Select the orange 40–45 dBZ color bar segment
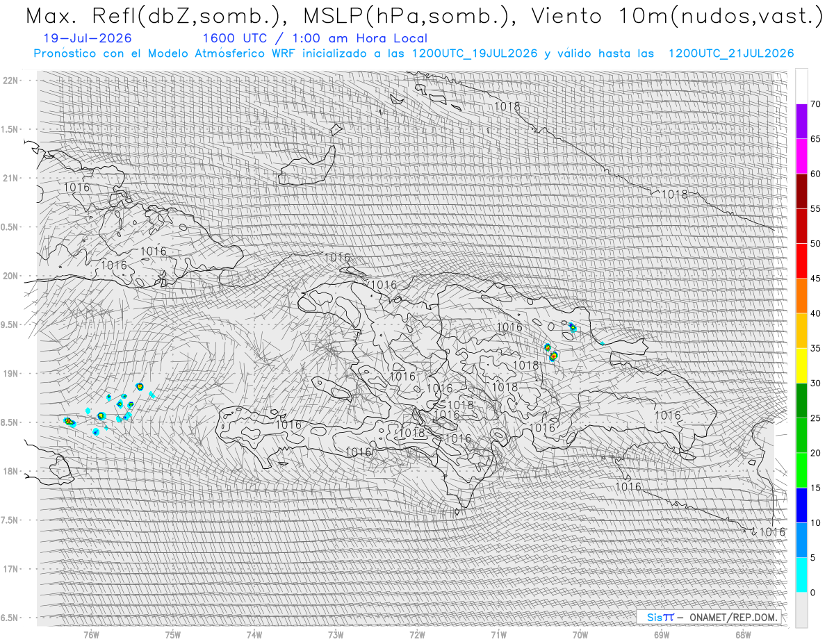The width and height of the screenshot is (834, 644). pos(801,296)
